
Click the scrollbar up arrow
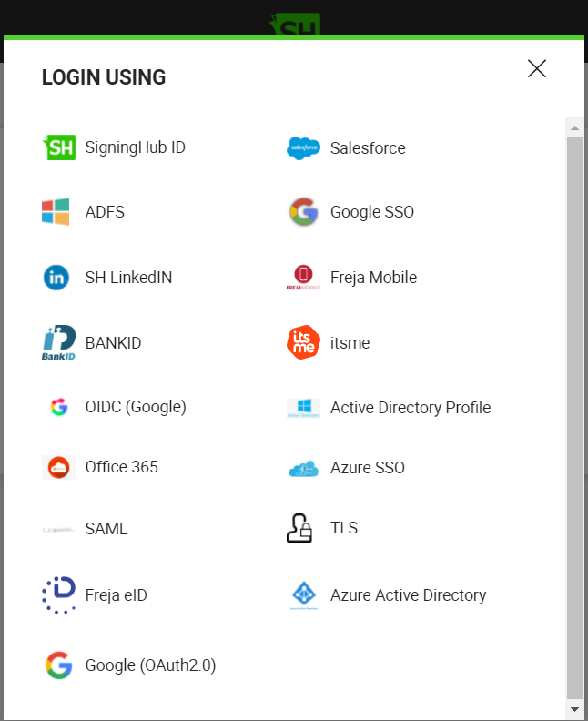coord(574,127)
